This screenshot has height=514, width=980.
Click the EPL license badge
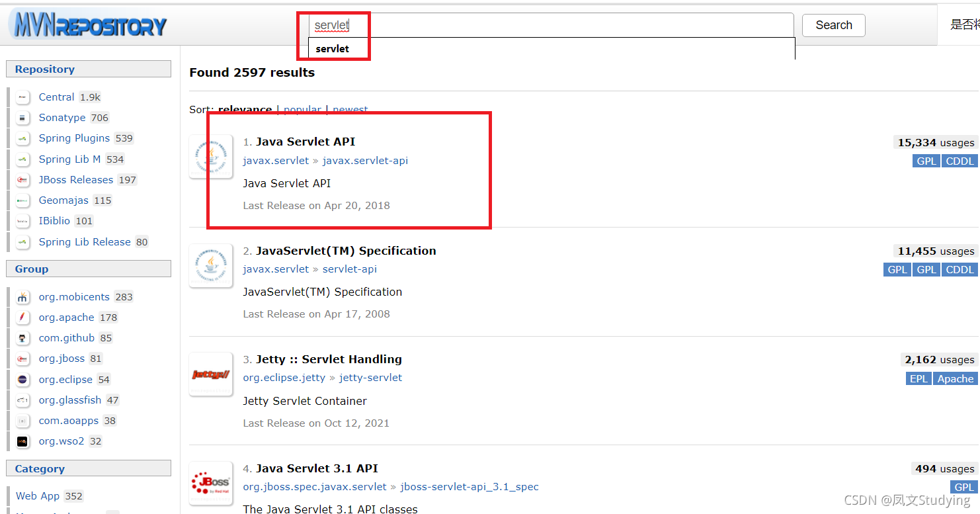point(919,378)
